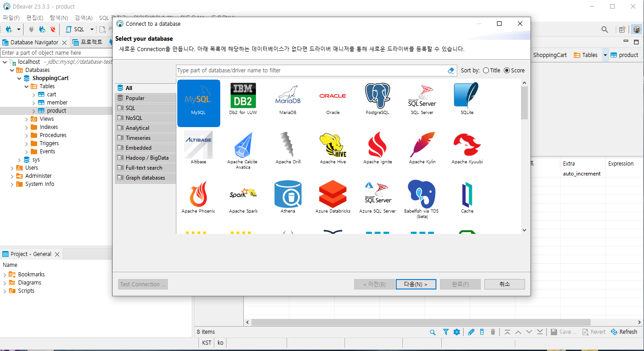Pick the SQLite feather icon
Viewport: 644px width, 351px height.
(x=467, y=100)
